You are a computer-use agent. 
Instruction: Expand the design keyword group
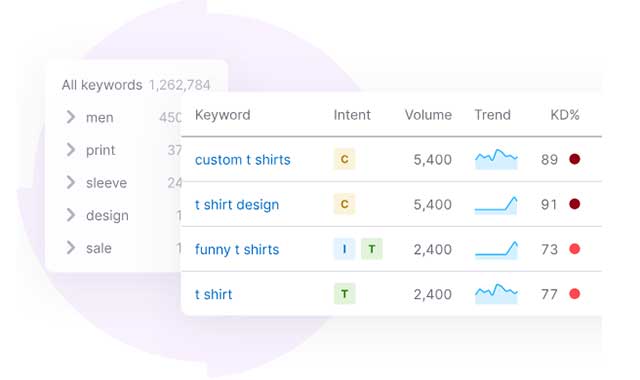click(71, 215)
